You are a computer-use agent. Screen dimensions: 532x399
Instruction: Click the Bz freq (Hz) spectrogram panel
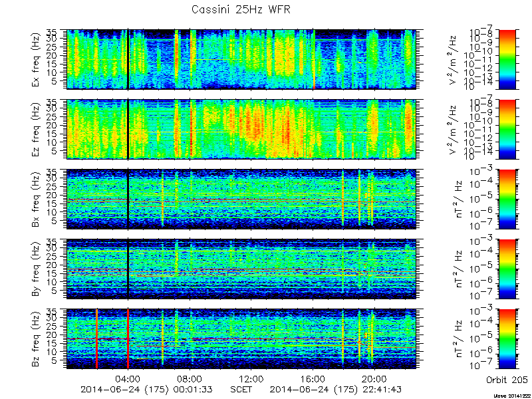(241, 339)
